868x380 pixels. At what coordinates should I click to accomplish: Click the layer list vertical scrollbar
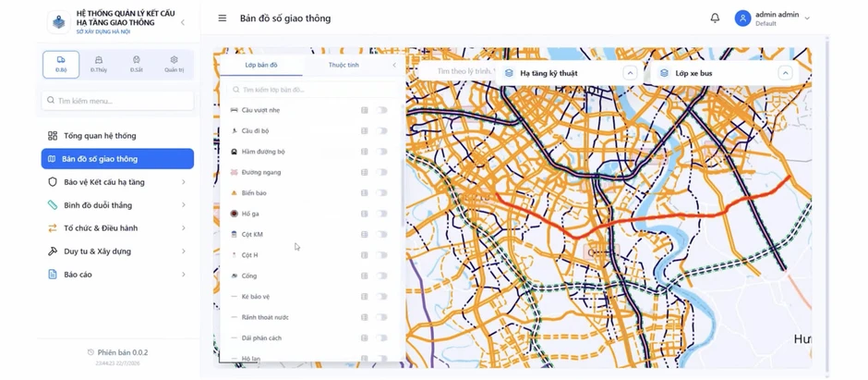click(403, 191)
